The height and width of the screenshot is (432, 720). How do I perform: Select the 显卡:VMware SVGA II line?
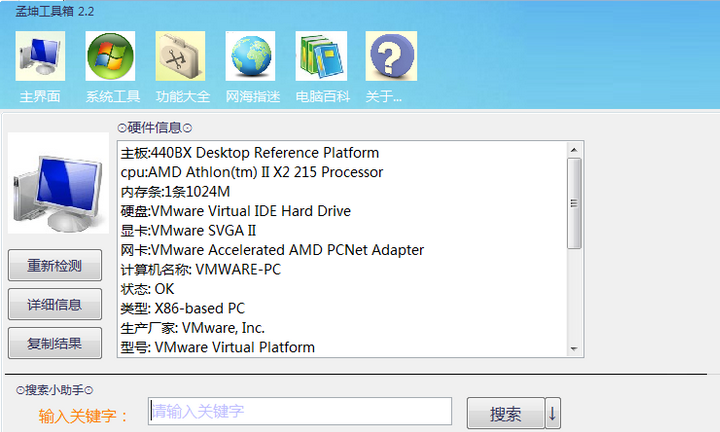tap(188, 230)
